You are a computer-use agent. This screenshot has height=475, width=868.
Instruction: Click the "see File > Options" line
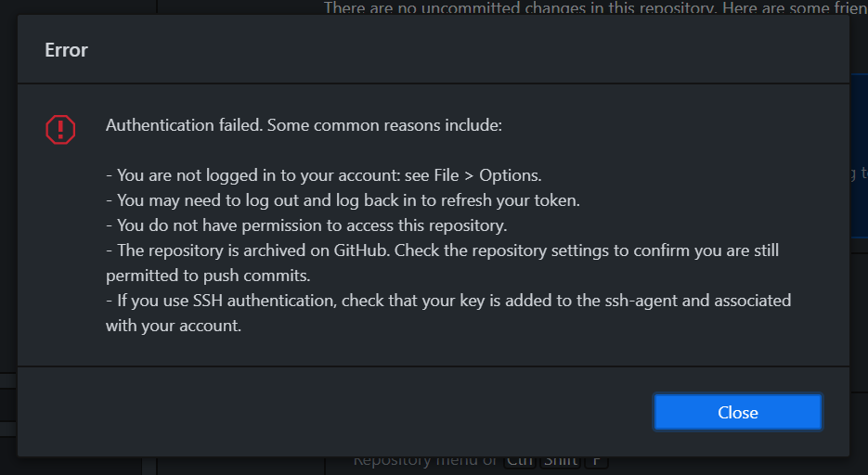[324, 175]
